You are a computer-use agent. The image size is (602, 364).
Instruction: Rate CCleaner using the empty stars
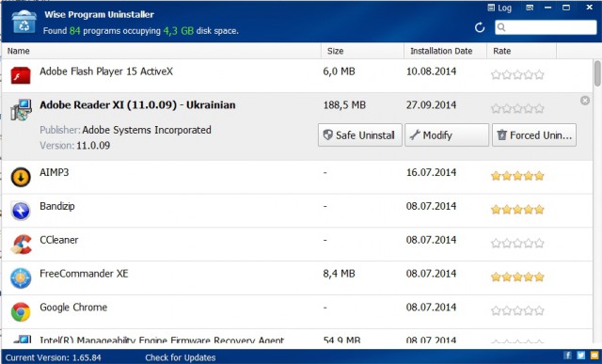point(517,244)
